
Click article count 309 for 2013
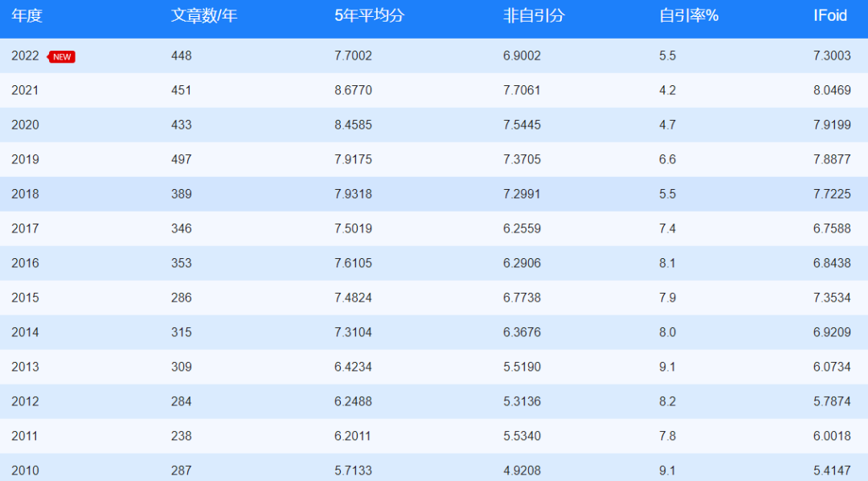pyautogui.click(x=181, y=367)
